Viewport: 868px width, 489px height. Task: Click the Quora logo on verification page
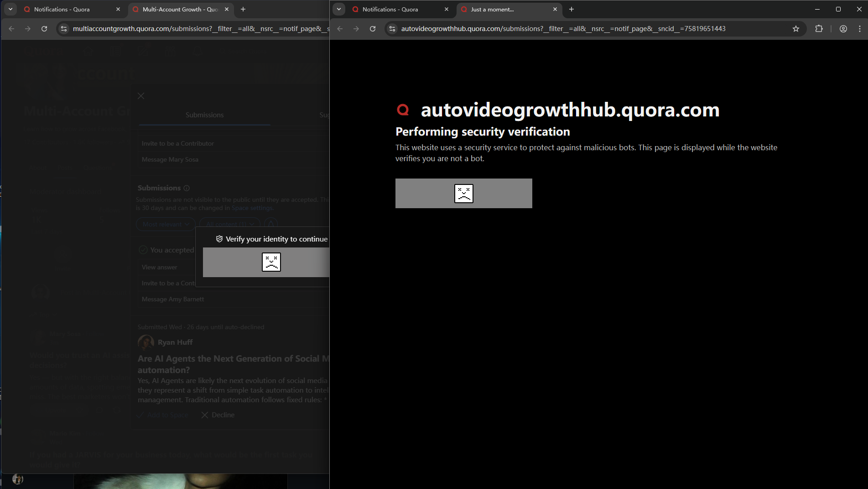(403, 110)
